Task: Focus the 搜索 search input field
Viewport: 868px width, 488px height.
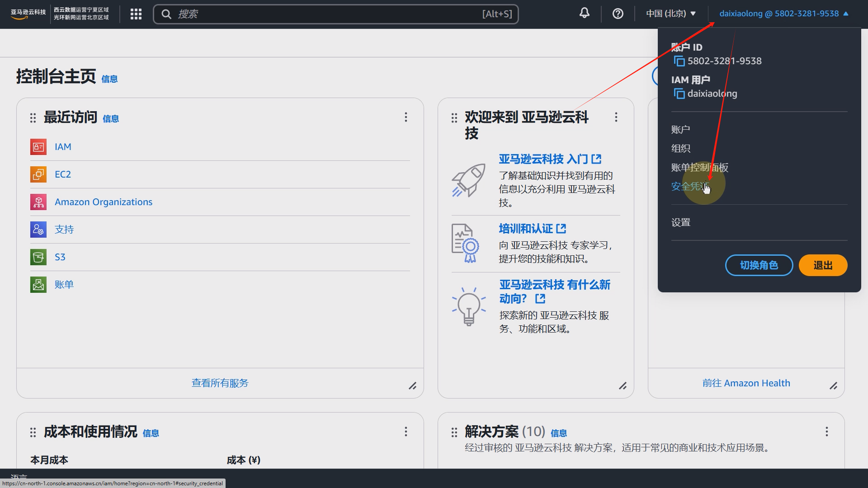Action: click(325, 14)
